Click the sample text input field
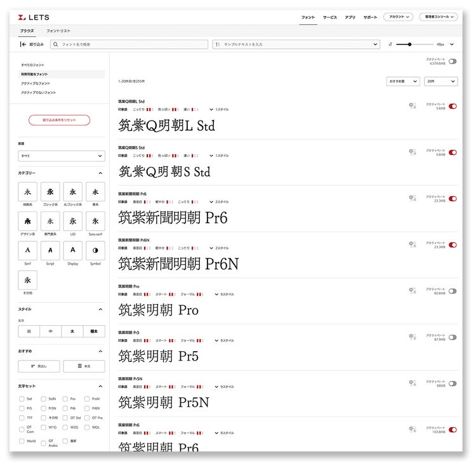476x466 pixels. [296, 44]
